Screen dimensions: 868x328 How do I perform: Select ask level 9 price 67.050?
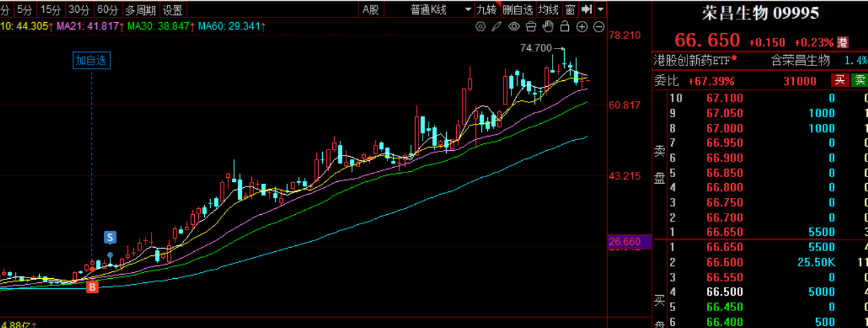pyautogui.click(x=724, y=113)
